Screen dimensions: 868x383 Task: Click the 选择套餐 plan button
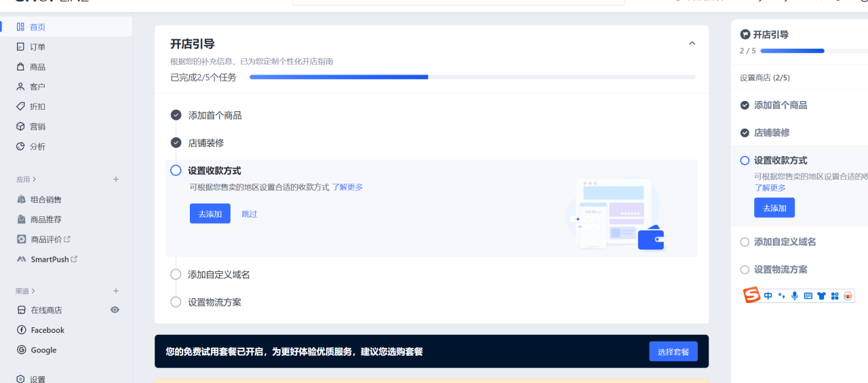(673, 352)
